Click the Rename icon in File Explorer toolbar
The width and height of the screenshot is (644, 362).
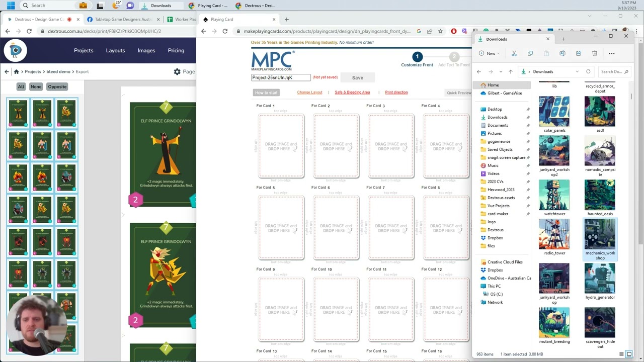tap(562, 53)
